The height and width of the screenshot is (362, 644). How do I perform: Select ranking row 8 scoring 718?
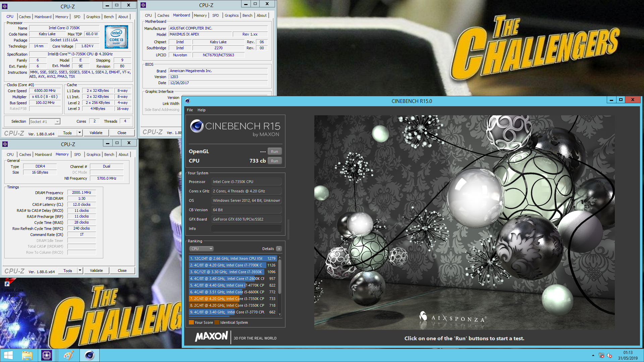click(x=233, y=305)
